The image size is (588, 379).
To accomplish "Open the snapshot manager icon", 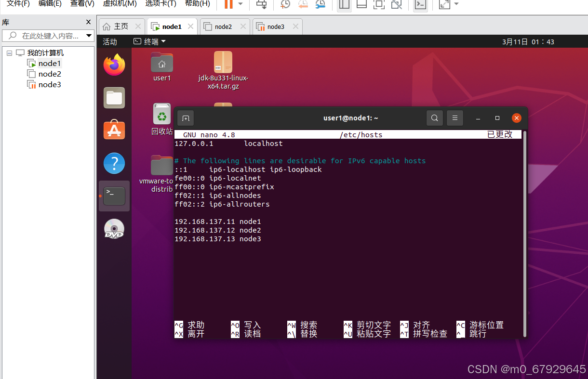I will coord(321,4).
